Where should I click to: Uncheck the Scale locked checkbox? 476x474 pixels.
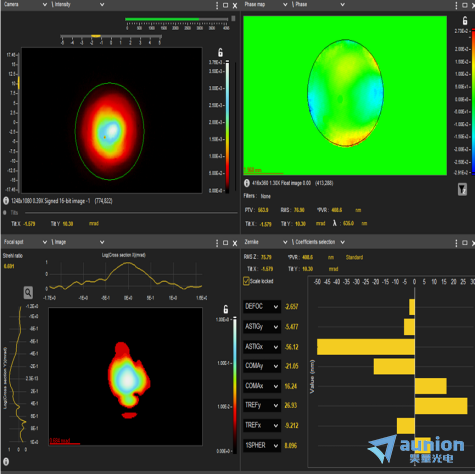coord(246,281)
